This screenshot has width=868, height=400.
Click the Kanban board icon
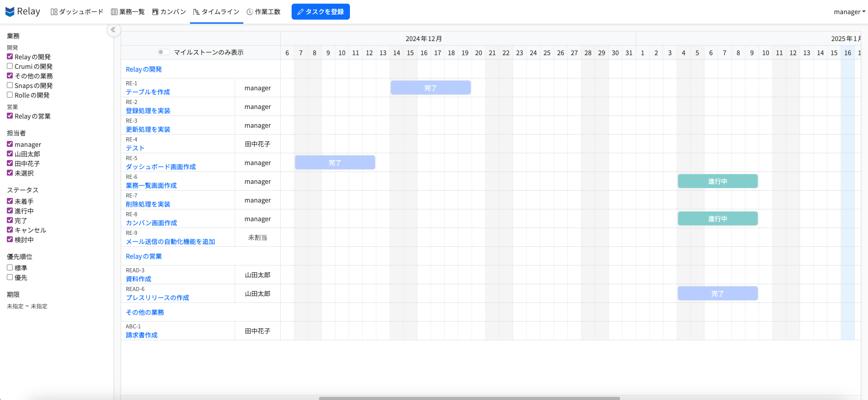155,12
